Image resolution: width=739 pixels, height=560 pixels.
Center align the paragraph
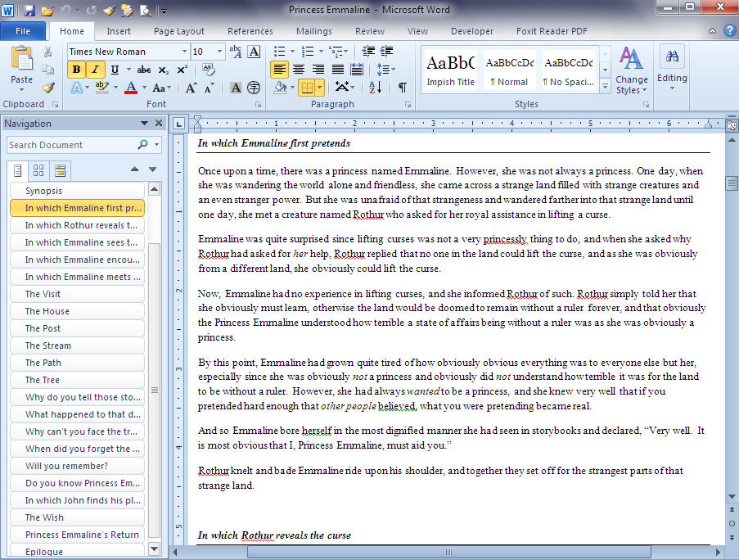(299, 70)
